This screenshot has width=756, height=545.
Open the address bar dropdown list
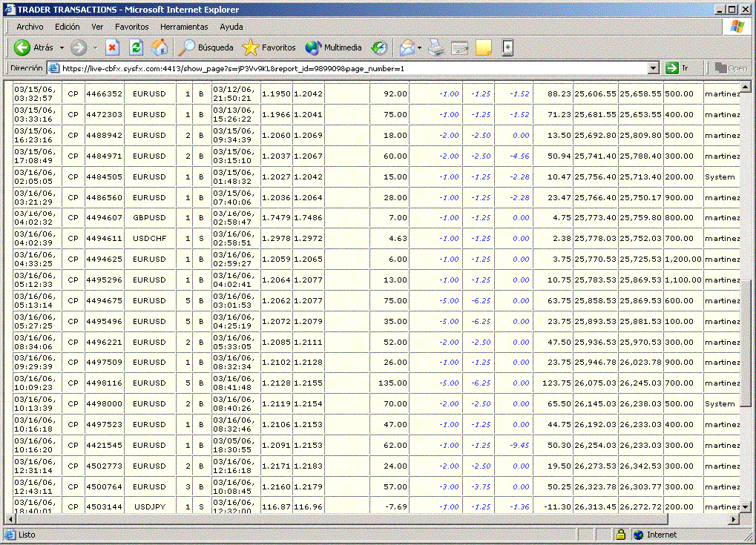tap(653, 68)
